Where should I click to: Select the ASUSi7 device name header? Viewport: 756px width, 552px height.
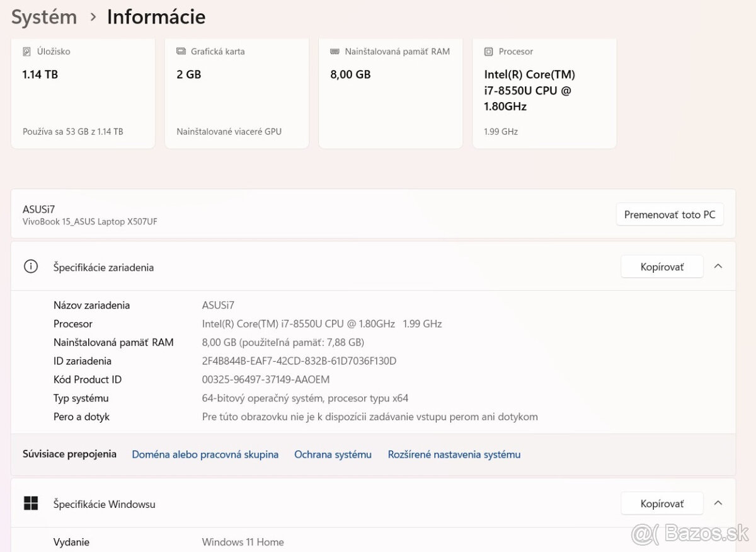coord(39,209)
